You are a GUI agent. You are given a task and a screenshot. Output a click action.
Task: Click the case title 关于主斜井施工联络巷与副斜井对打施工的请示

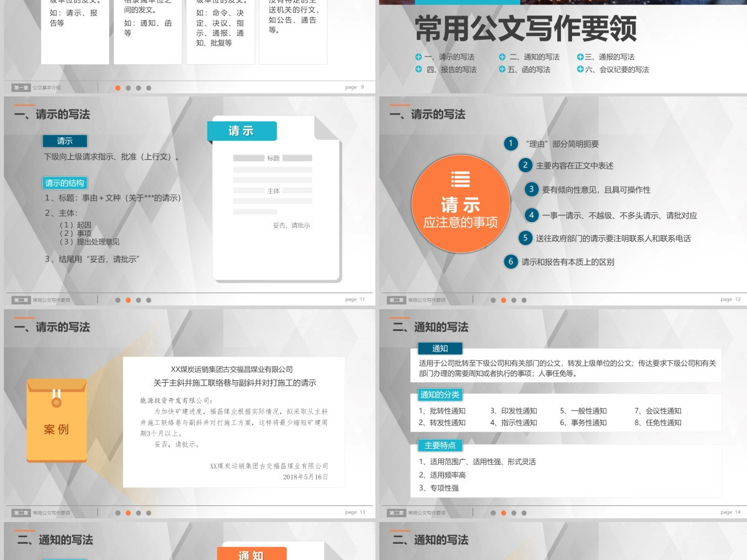coord(235,383)
